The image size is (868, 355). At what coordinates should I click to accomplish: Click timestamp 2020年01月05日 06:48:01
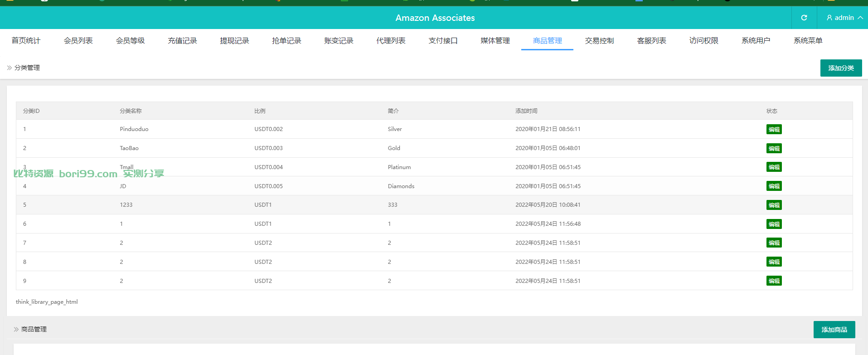pos(548,148)
